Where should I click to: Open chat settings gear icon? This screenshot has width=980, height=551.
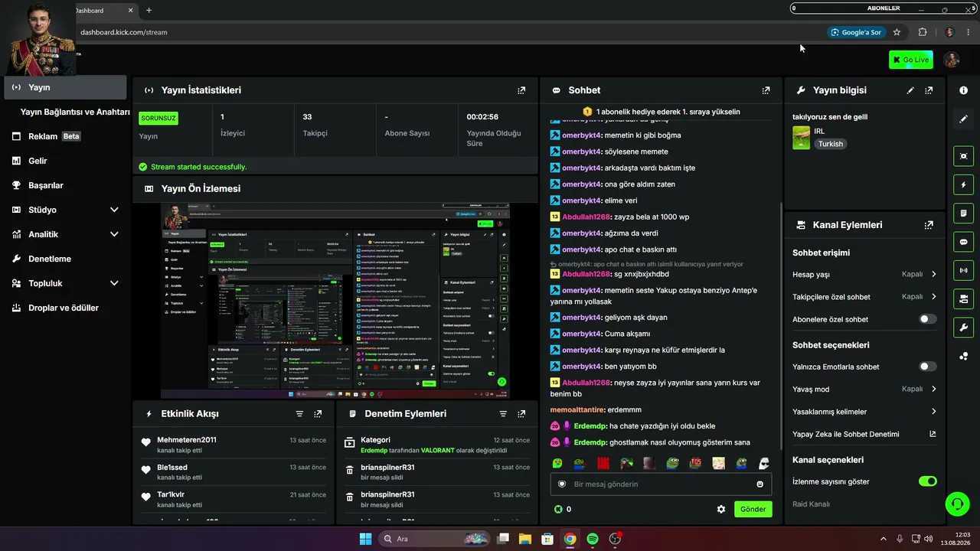coord(720,509)
